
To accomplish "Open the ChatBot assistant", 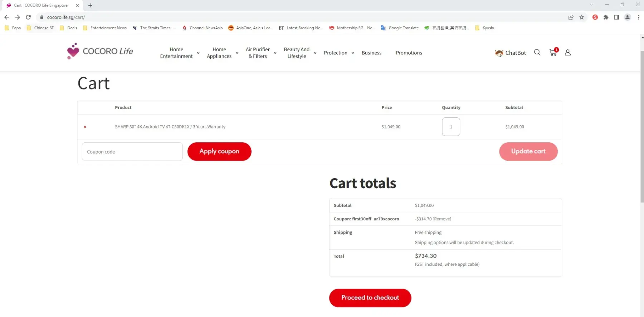I will (x=511, y=53).
